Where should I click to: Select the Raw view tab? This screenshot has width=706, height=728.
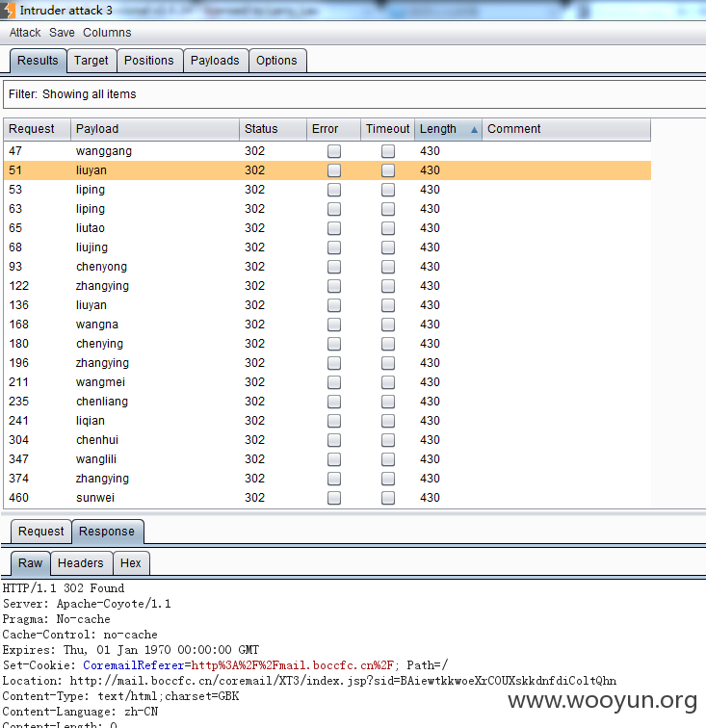click(30, 562)
